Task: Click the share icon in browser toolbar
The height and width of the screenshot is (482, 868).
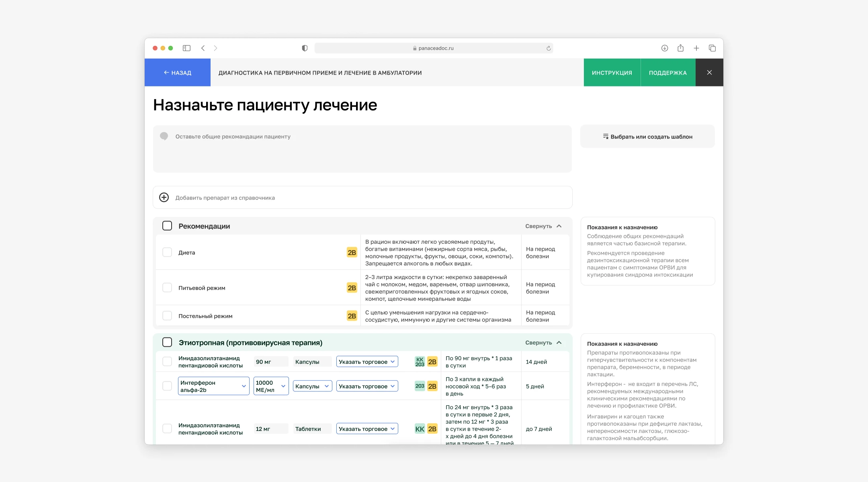Action: point(680,48)
